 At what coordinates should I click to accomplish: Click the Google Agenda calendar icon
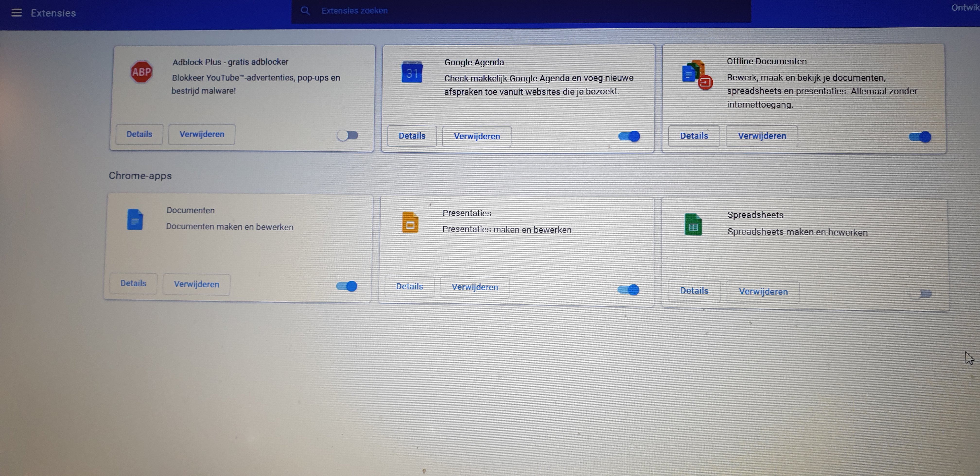pos(412,72)
